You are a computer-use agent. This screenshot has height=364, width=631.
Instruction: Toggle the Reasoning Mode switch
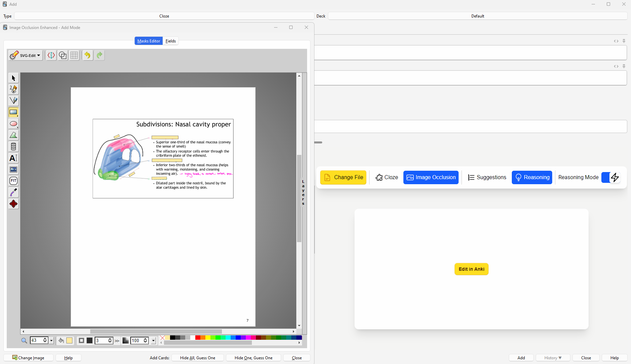pos(611,177)
